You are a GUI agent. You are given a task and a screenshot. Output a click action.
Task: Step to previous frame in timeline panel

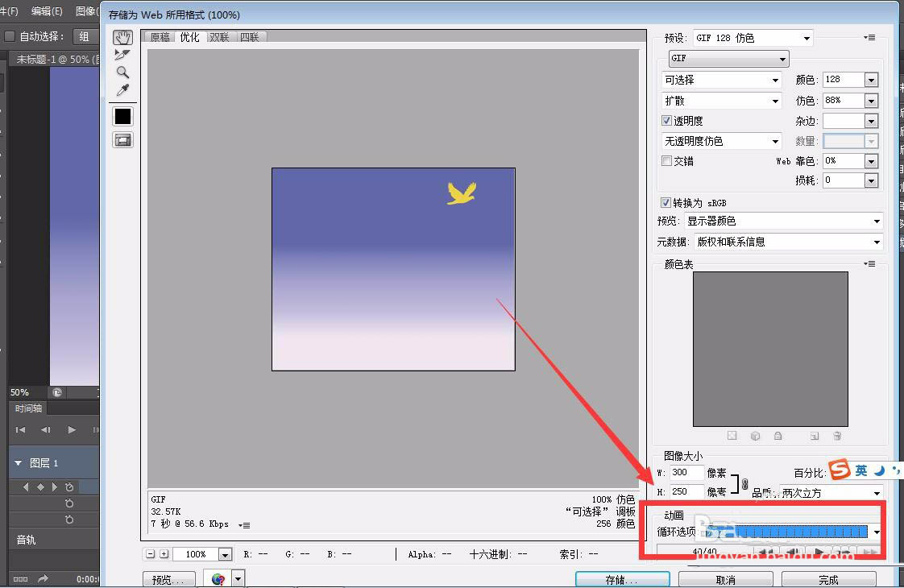pos(46,429)
